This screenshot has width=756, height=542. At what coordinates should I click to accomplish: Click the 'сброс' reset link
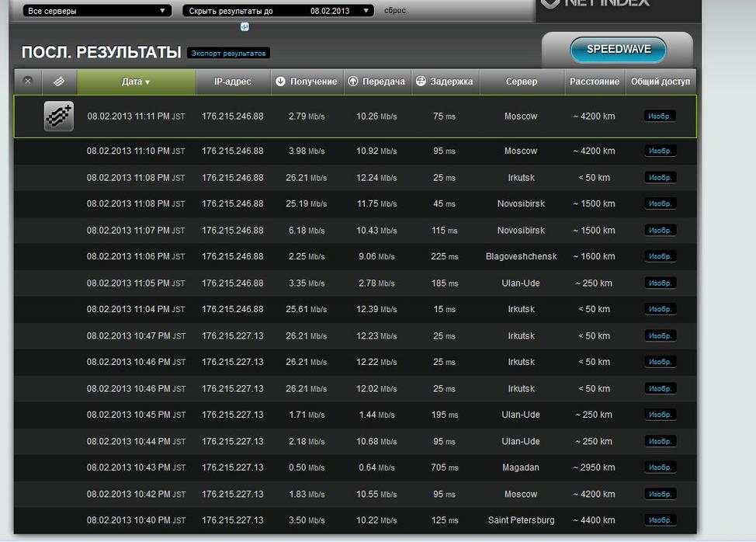pyautogui.click(x=395, y=11)
